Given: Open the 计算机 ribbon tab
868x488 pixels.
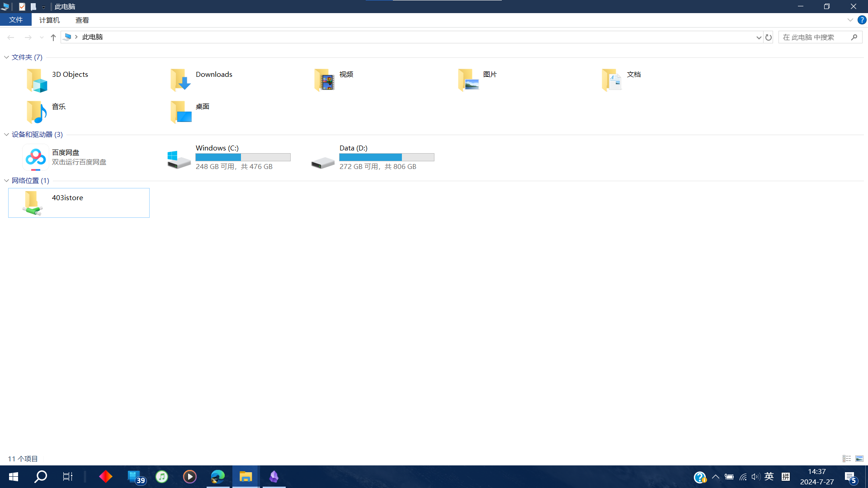Looking at the screenshot, I should (x=49, y=20).
